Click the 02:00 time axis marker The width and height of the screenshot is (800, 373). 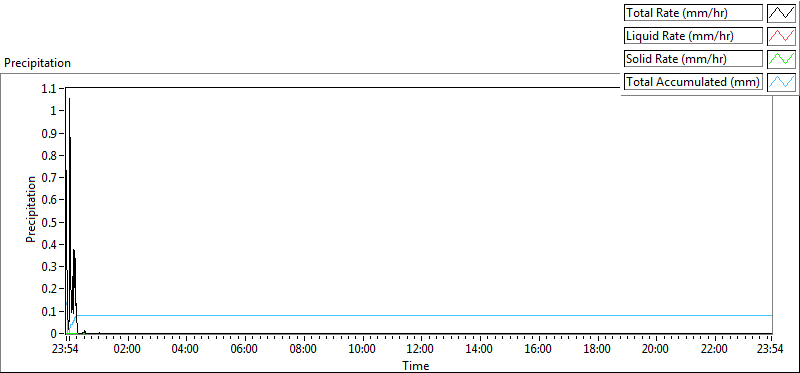[x=128, y=350]
